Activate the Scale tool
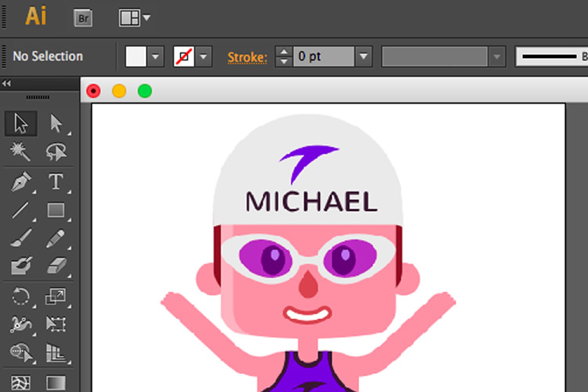The image size is (588, 392). click(56, 296)
